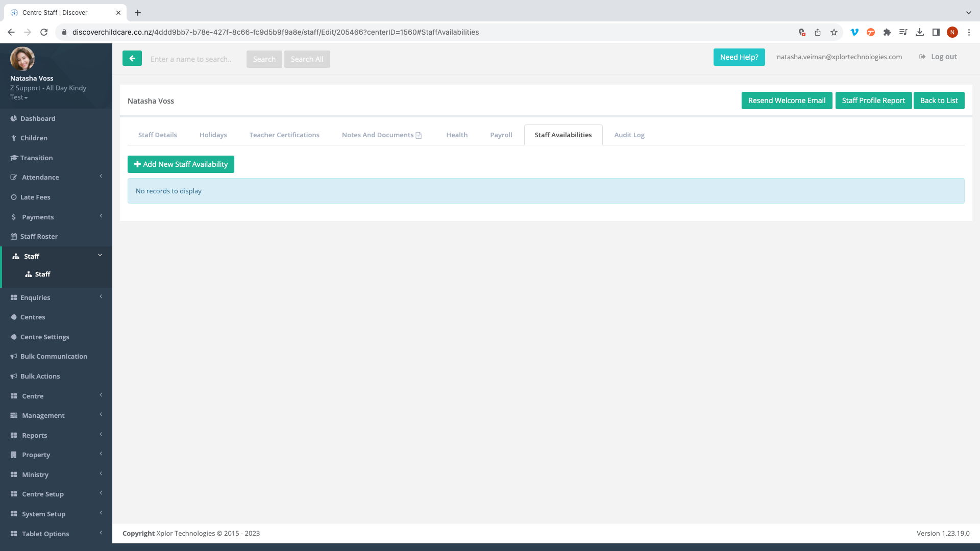Expand the Payments sidebar menu

point(38,217)
